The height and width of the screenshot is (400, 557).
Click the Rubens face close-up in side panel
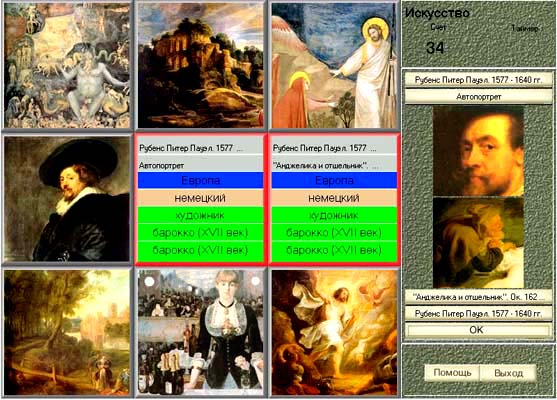click(x=478, y=151)
